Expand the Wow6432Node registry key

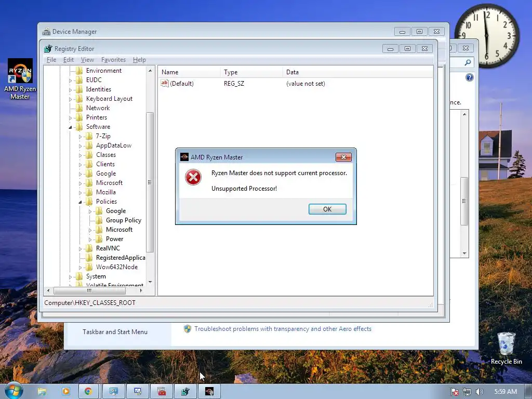[x=80, y=268]
